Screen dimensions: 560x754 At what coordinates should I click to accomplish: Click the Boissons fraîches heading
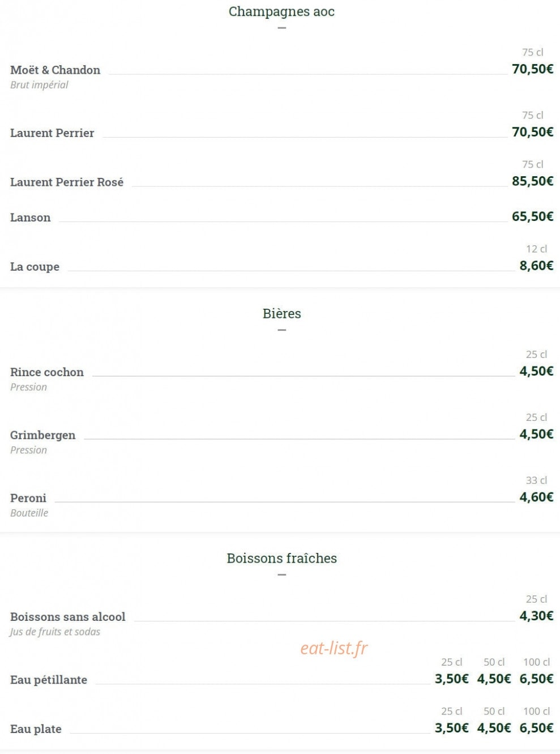point(282,558)
